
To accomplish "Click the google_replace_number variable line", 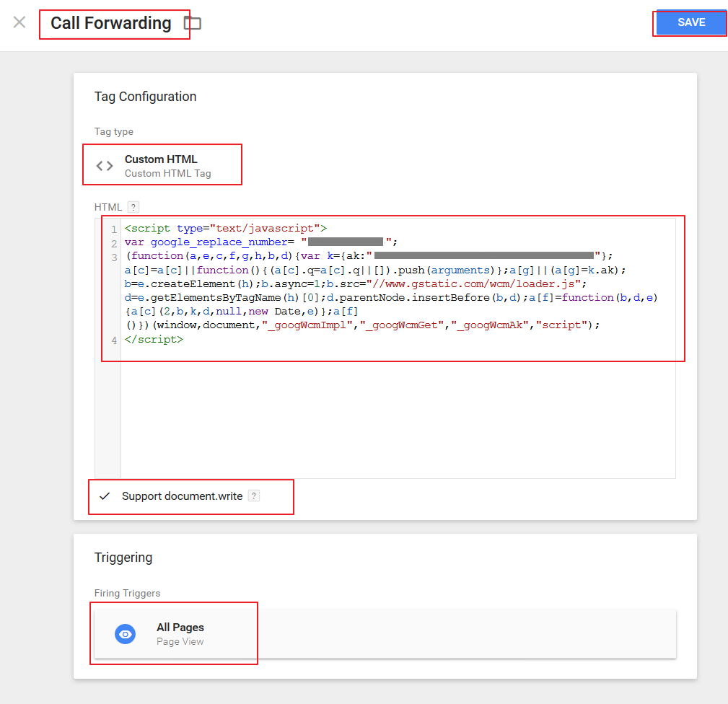I will pos(261,242).
